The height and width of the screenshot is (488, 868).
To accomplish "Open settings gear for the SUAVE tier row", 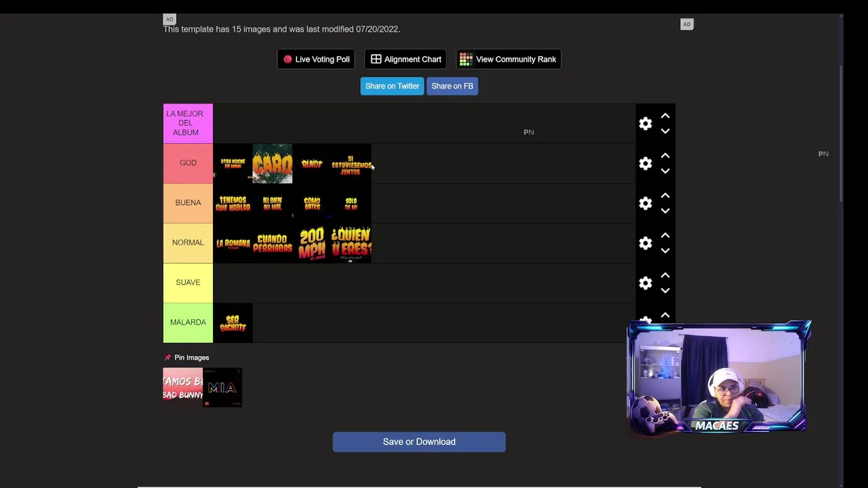I will point(646,283).
